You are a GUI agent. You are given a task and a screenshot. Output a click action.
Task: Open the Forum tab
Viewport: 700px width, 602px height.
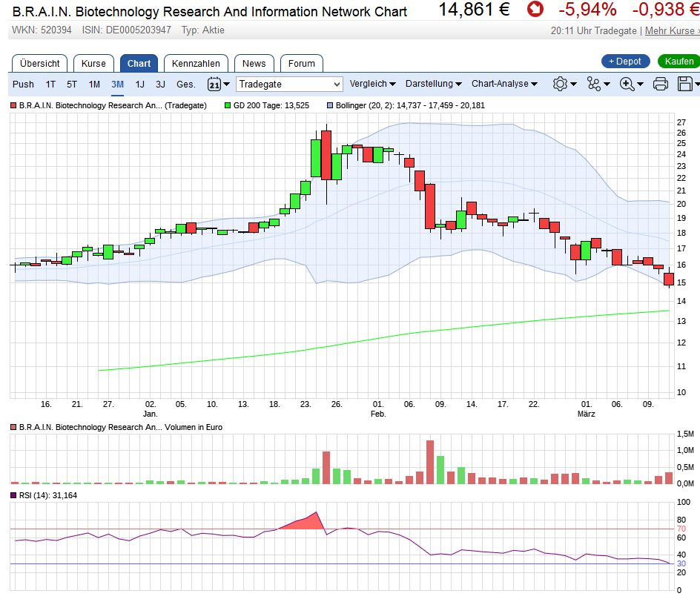(301, 63)
